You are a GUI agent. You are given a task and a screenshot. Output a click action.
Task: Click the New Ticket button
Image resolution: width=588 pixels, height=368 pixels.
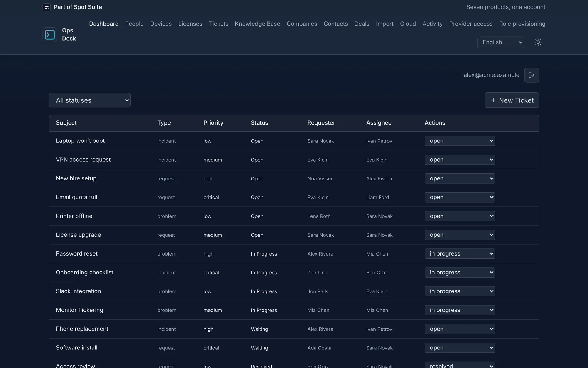(x=512, y=100)
